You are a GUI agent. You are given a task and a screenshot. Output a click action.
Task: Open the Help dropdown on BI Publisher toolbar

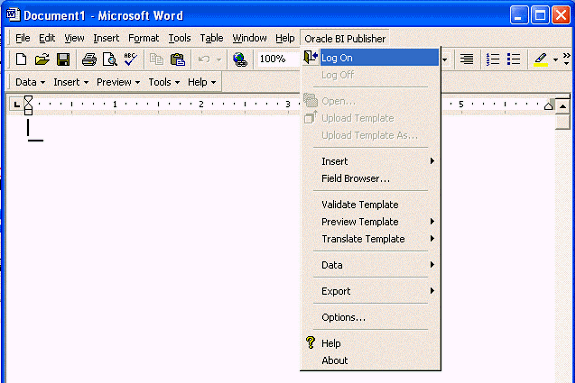[x=202, y=82]
